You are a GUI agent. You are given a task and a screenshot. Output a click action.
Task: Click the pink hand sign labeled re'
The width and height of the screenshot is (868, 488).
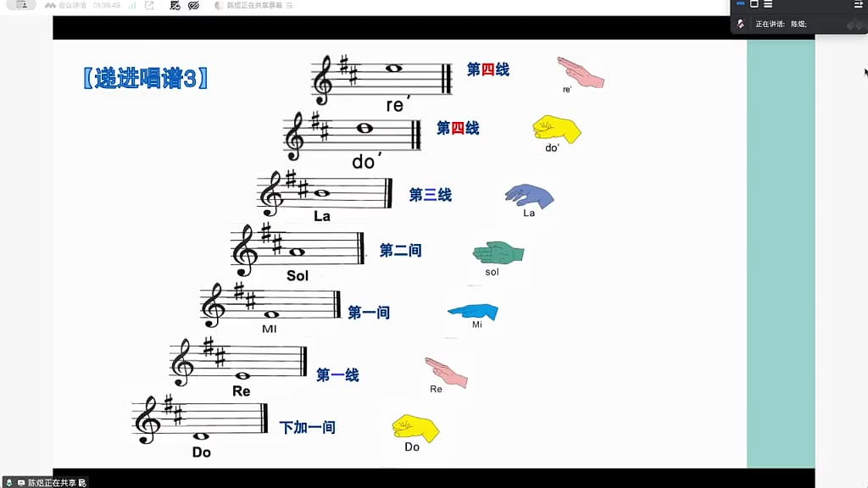coord(580,73)
